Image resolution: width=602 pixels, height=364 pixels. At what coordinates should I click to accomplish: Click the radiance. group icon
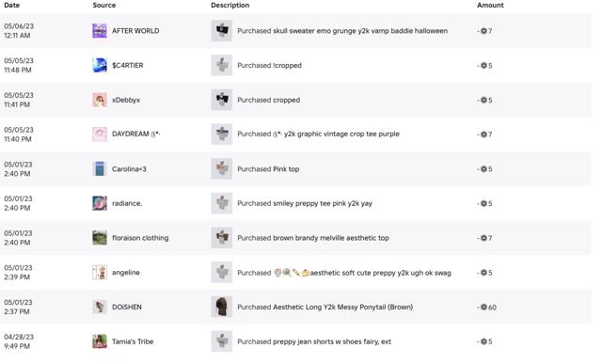point(100,203)
